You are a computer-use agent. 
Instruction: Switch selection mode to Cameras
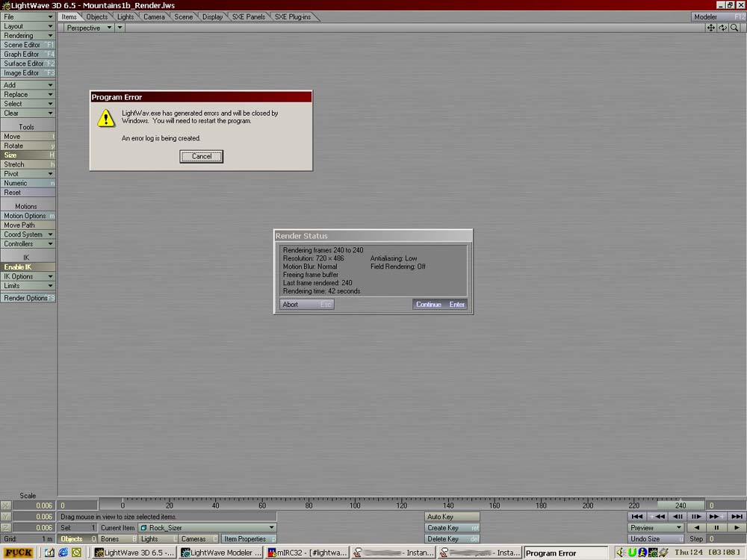click(x=199, y=539)
